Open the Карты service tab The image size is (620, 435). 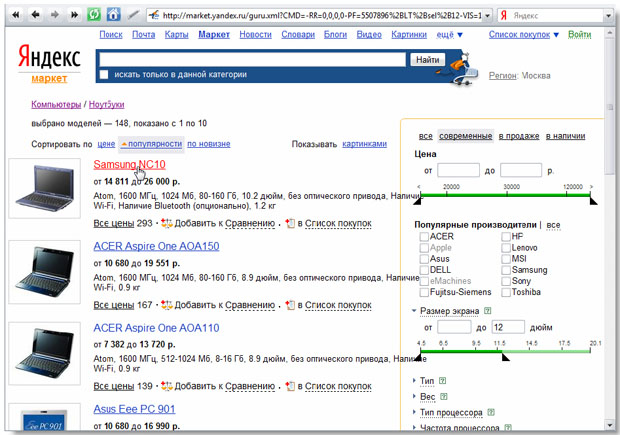(176, 34)
